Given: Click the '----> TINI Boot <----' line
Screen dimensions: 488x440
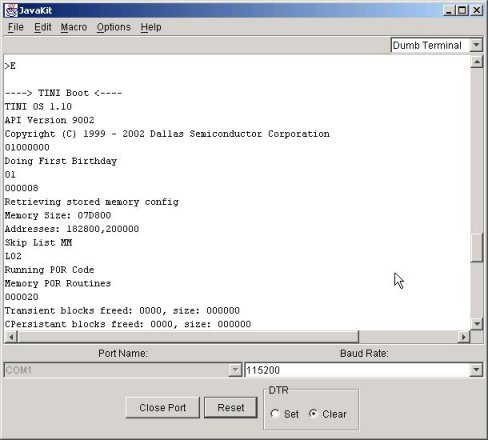Looking at the screenshot, I should coord(63,93).
